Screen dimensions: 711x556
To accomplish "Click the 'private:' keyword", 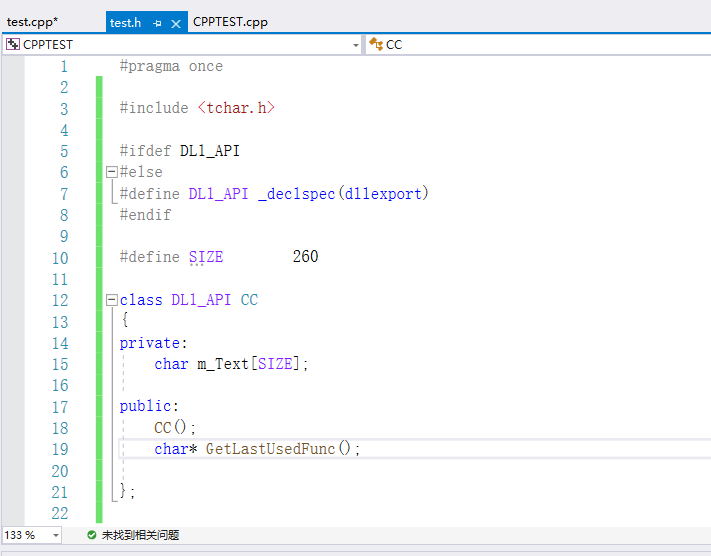I will pyautogui.click(x=153, y=343).
